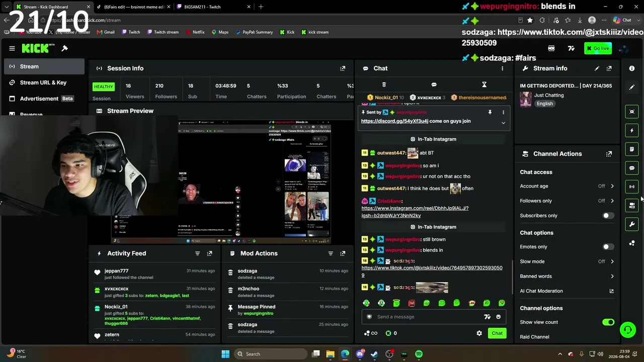Click the pencil icon in right sidebar
The height and width of the screenshot is (362, 644).
click(632, 87)
